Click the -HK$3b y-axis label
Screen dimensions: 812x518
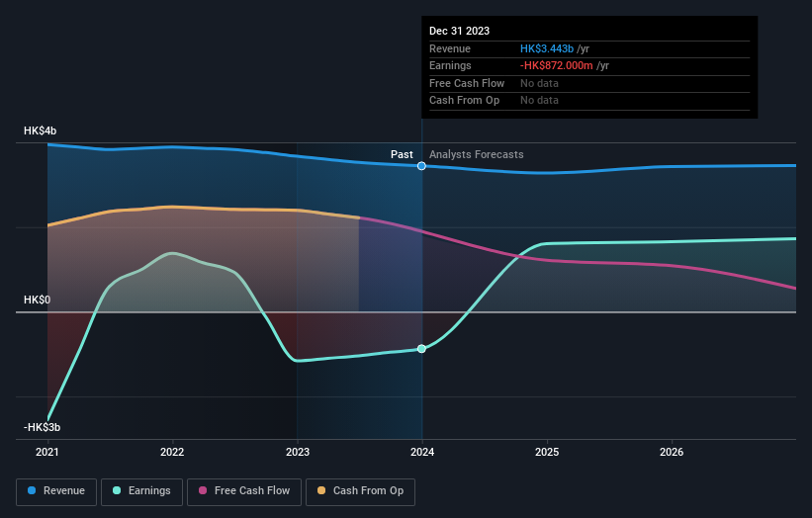[42, 427]
